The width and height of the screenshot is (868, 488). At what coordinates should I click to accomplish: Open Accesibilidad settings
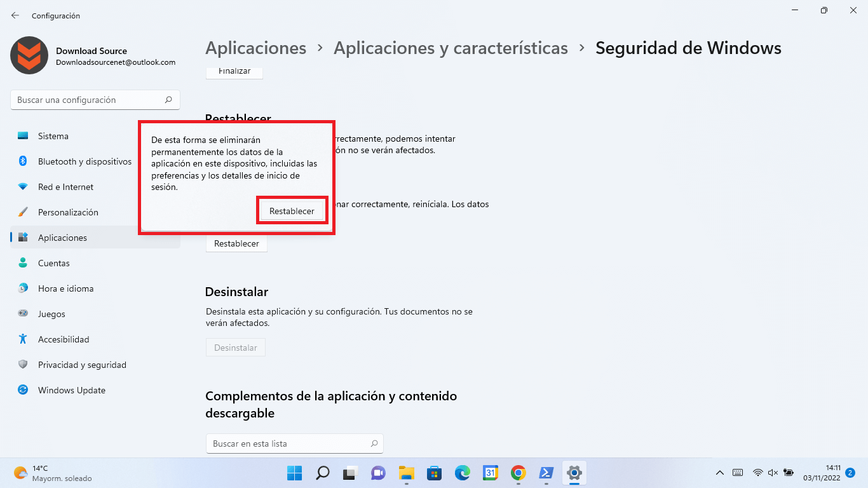click(x=95, y=339)
